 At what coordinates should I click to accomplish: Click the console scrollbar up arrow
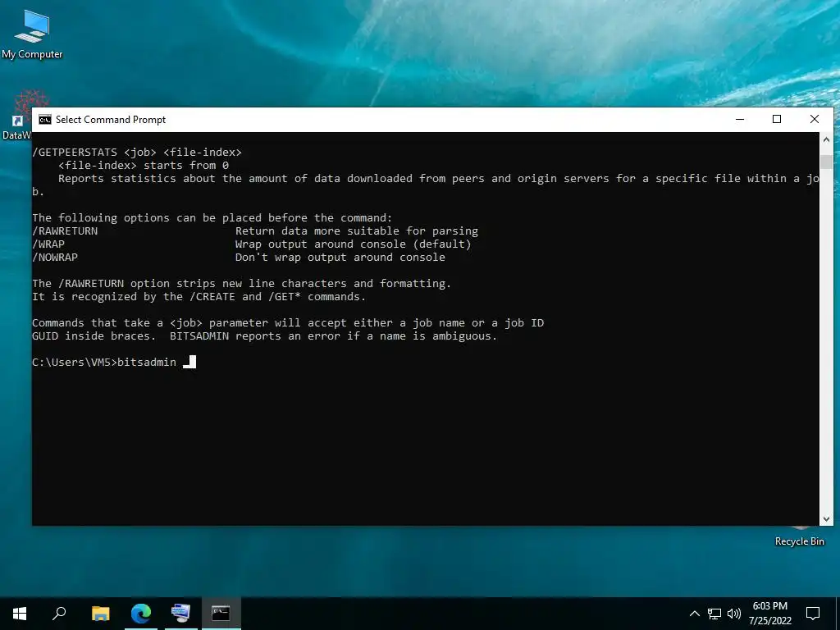click(x=826, y=139)
